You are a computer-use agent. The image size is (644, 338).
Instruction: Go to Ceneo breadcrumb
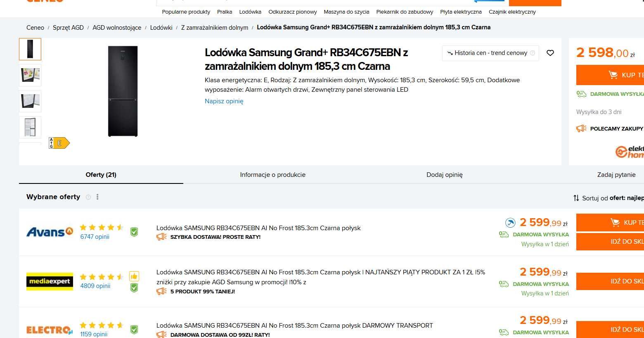click(x=35, y=28)
